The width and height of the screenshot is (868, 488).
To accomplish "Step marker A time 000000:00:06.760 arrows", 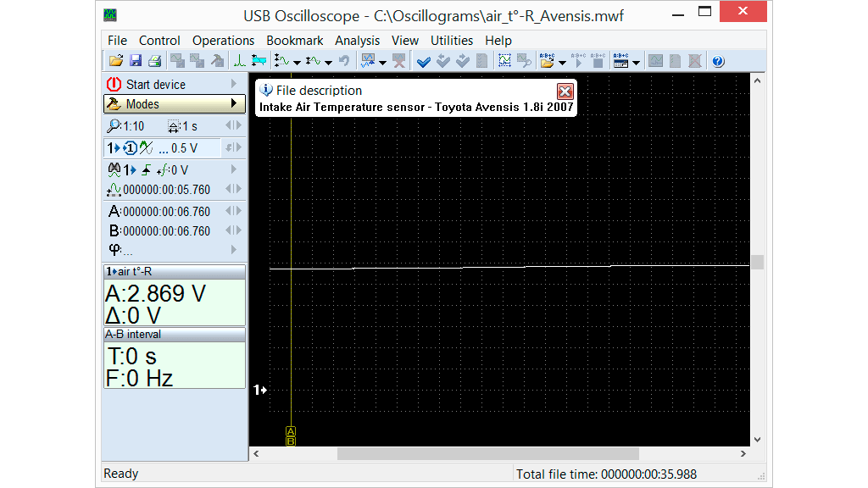I will (x=234, y=211).
